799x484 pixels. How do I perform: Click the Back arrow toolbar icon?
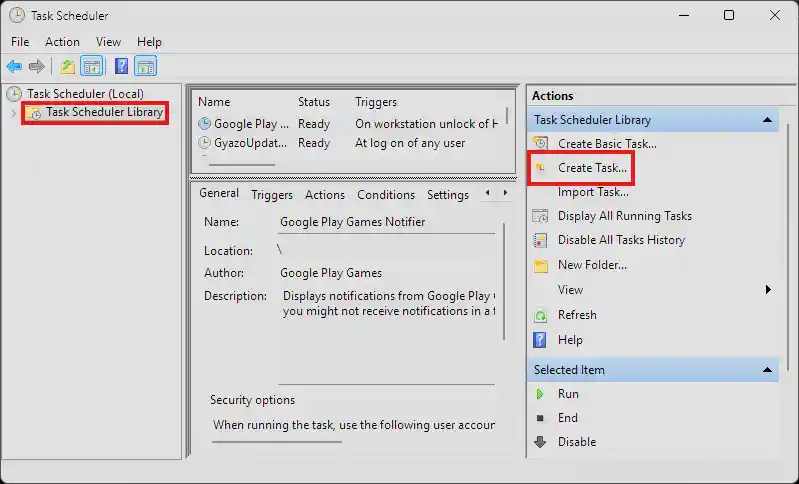(14, 66)
